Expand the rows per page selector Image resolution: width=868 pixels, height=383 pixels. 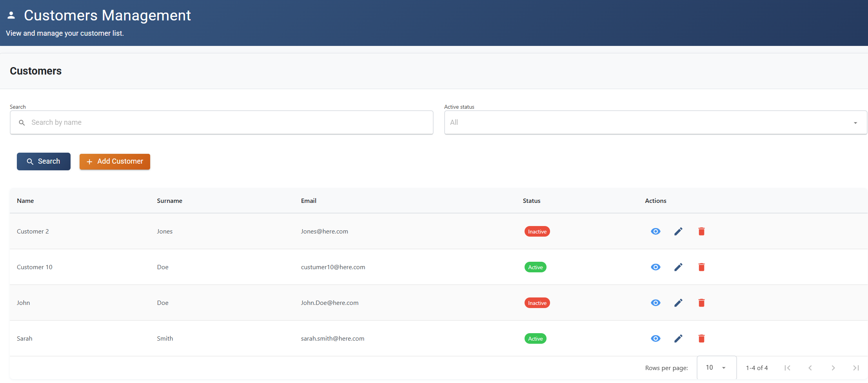tap(716, 368)
